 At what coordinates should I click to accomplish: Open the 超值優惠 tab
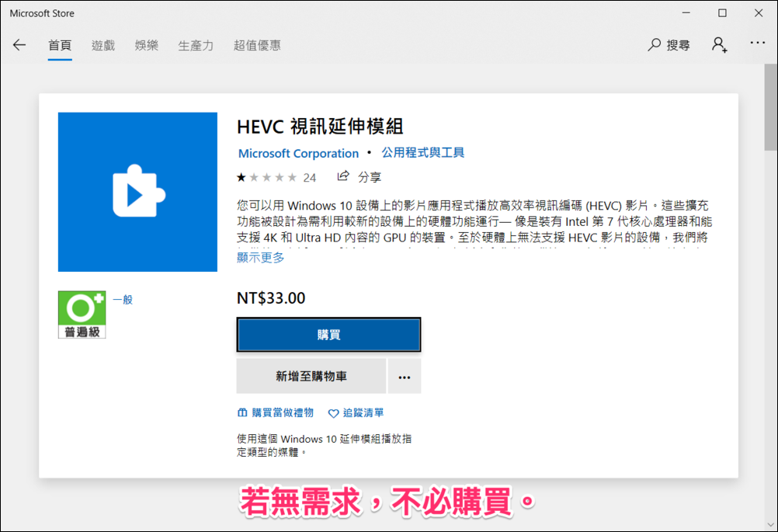click(x=257, y=46)
